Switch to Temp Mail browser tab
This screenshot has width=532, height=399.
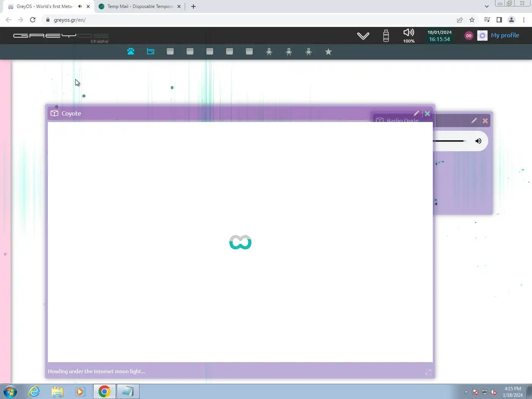(140, 6)
